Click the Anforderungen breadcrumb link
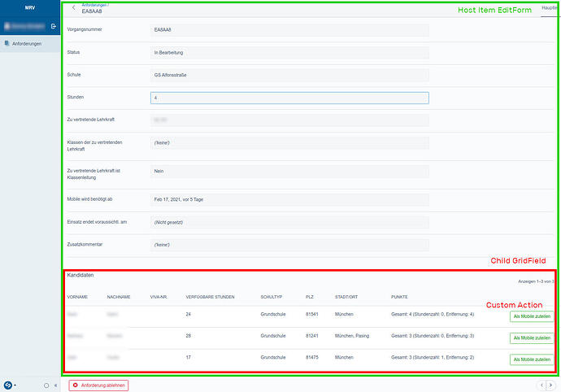Screen dimensions: 561x392 click(x=94, y=5)
